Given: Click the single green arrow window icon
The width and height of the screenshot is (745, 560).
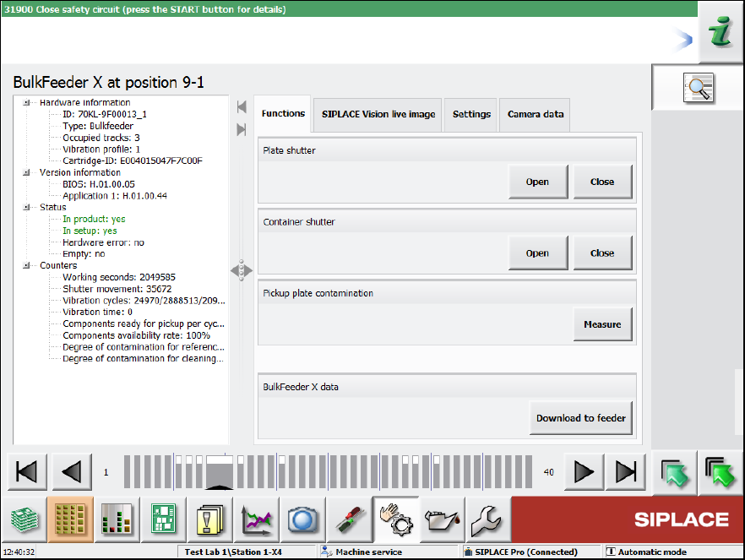Looking at the screenshot, I should point(675,473).
